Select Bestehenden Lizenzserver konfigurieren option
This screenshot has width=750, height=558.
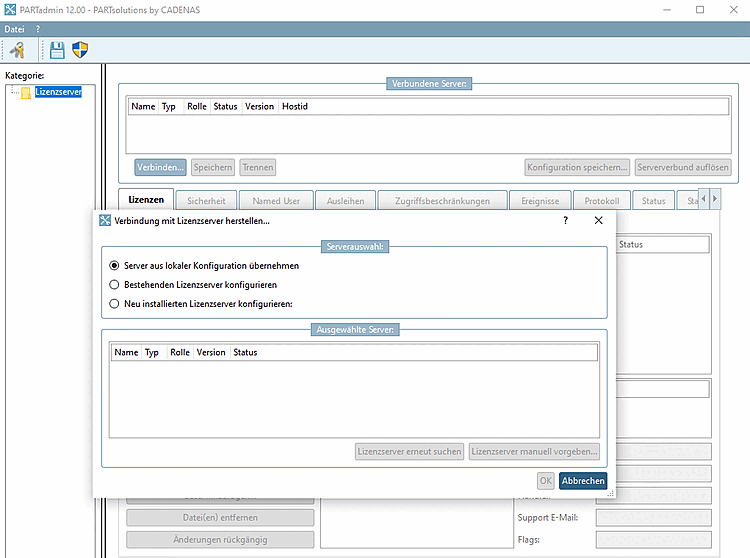tap(114, 284)
